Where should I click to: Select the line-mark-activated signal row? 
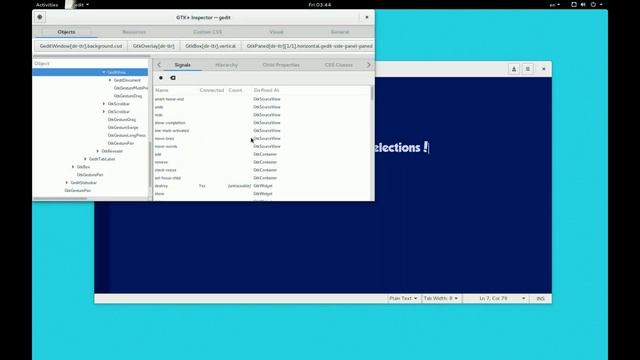[x=262, y=131]
